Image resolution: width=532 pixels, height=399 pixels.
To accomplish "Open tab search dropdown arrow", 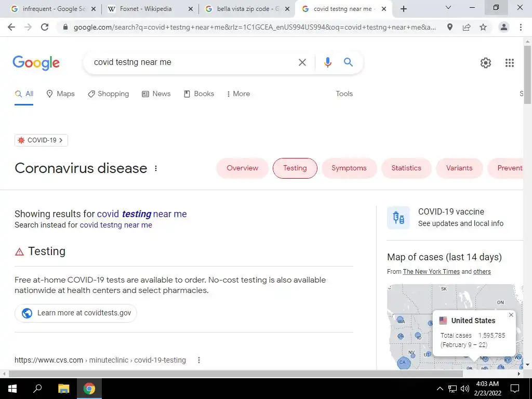I will 448,7.
